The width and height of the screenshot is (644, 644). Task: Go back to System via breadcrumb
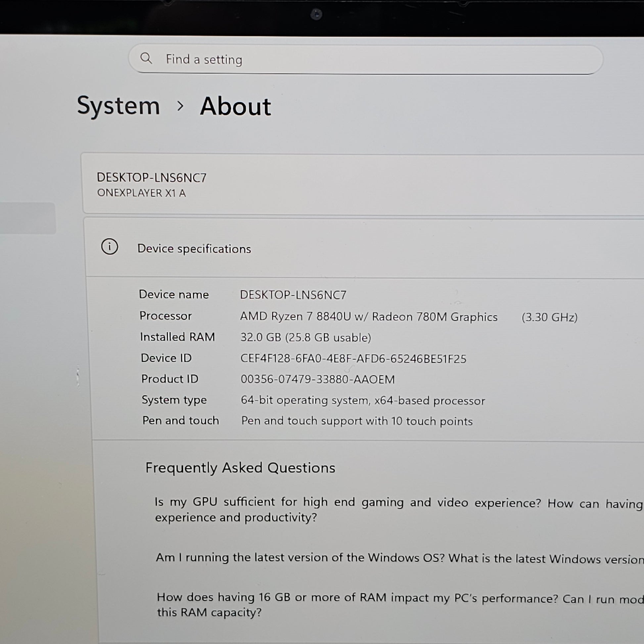click(x=118, y=106)
